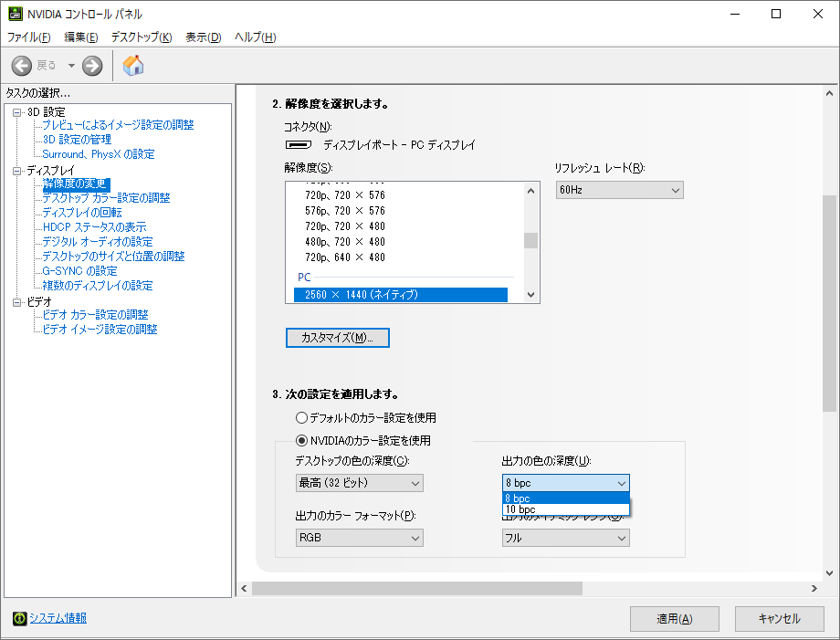Screen dimensions: 840x640
Task: Click the 適用(A) button
Action: [675, 619]
